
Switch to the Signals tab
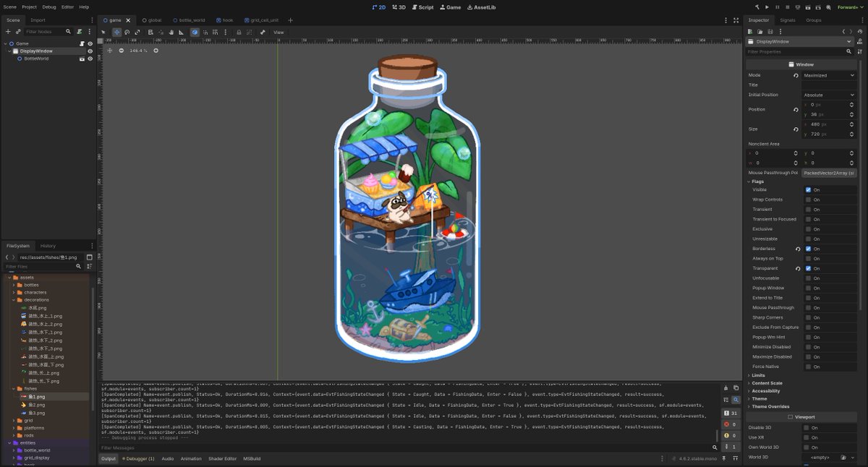[787, 20]
